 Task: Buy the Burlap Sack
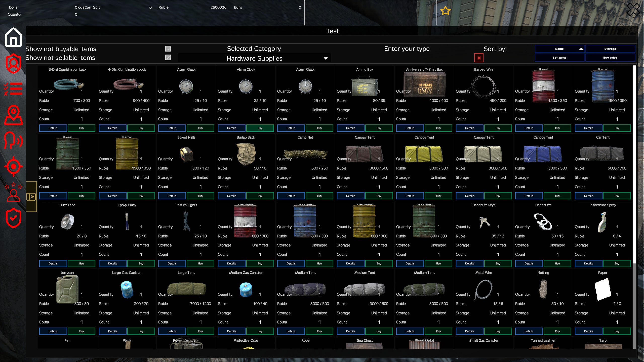260,196
